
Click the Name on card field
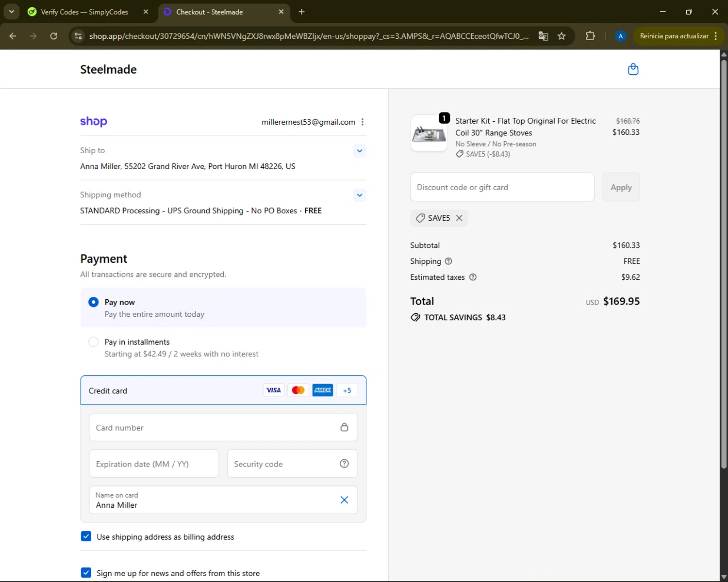pyautogui.click(x=223, y=500)
